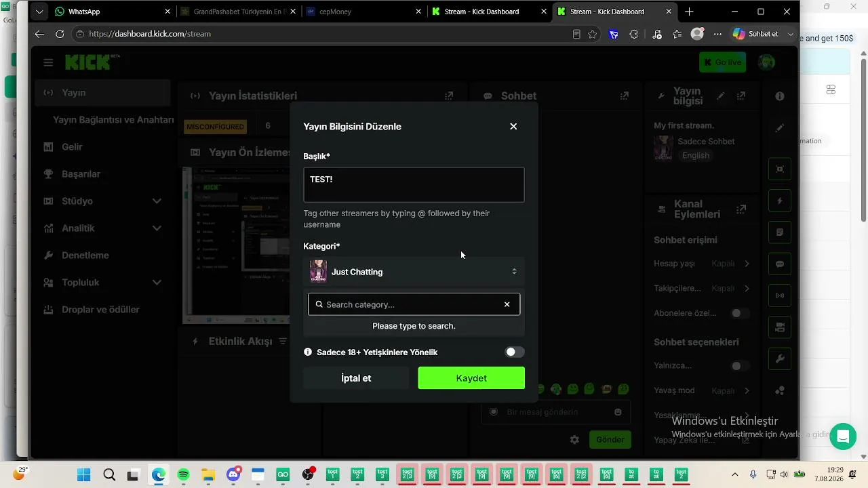Show hidden system tray icons
Screen dimensions: 868x488
[735, 474]
